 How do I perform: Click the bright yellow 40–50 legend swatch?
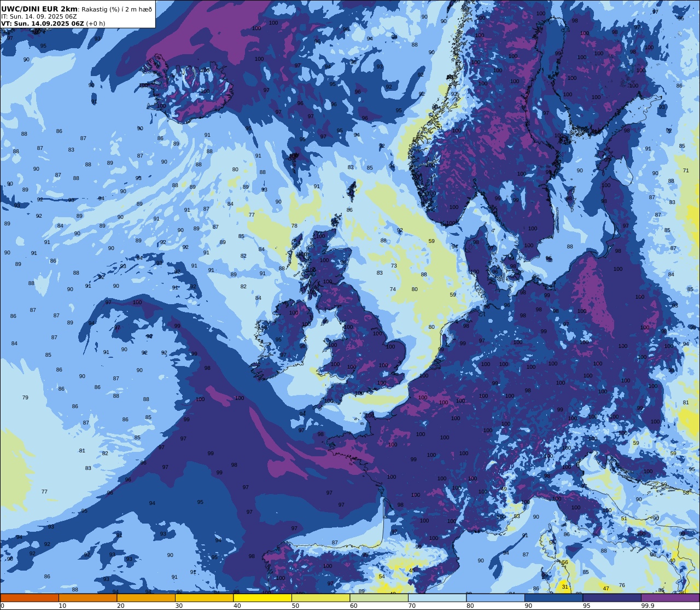coord(262,597)
